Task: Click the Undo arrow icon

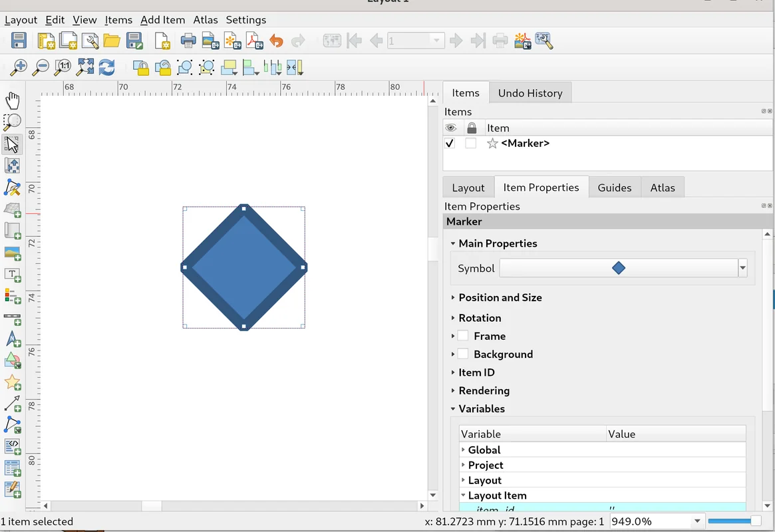Action: point(277,41)
